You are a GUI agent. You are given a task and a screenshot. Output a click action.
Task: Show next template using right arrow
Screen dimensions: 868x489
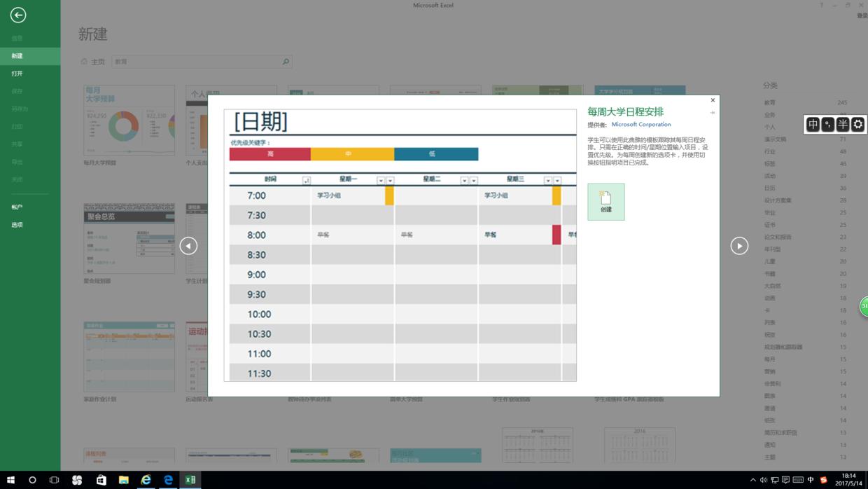(739, 246)
